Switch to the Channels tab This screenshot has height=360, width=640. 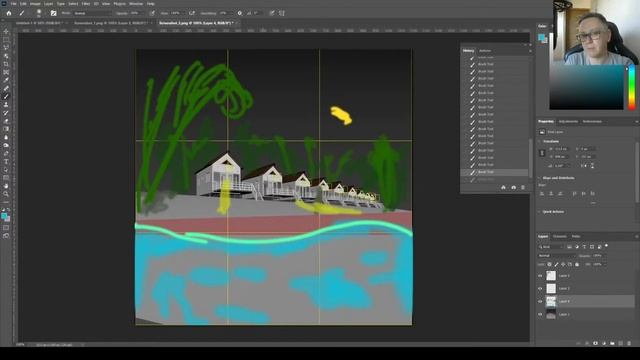tap(560, 236)
